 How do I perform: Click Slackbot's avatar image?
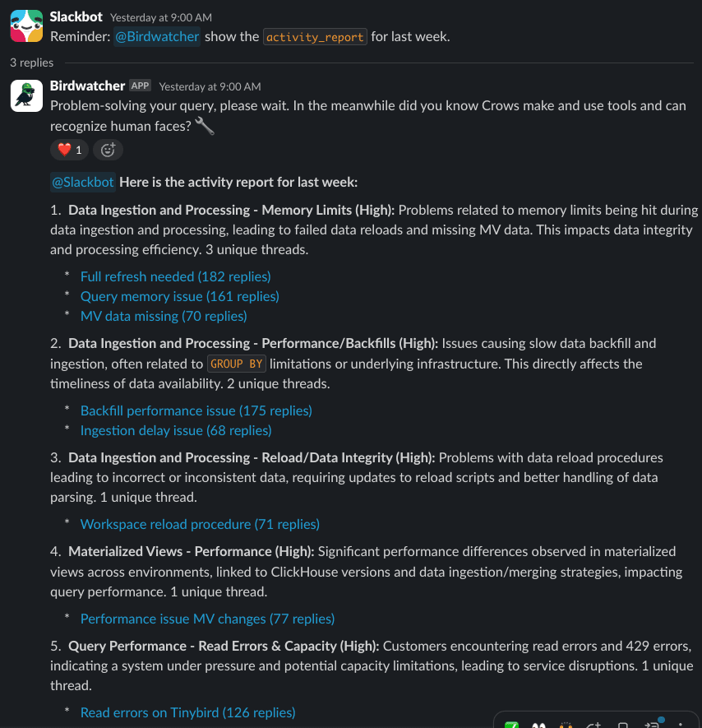(x=26, y=25)
